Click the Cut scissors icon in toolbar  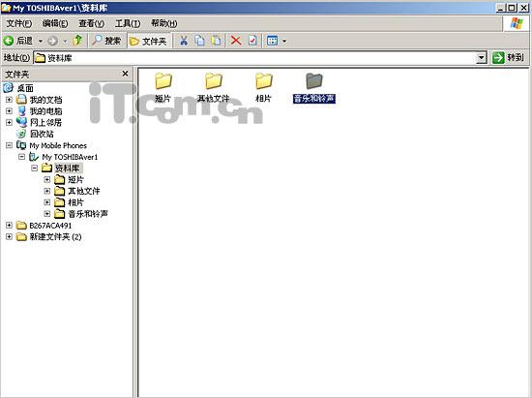[x=184, y=41]
